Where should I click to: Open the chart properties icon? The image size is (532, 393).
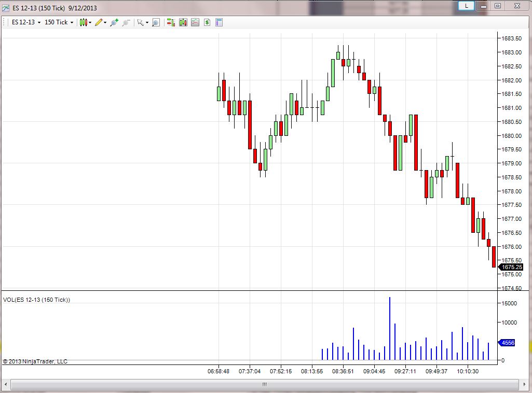coord(219,22)
